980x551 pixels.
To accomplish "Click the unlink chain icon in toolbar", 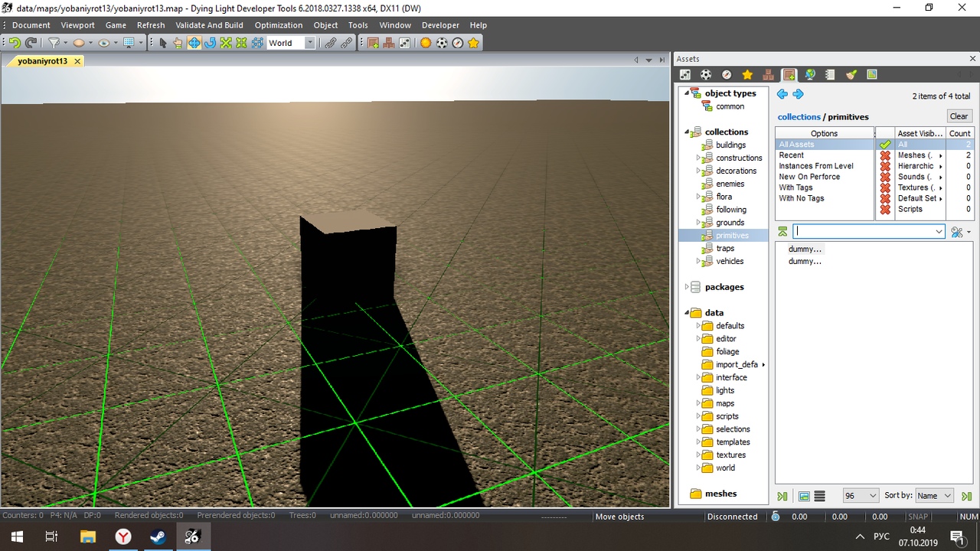I will pyautogui.click(x=347, y=43).
